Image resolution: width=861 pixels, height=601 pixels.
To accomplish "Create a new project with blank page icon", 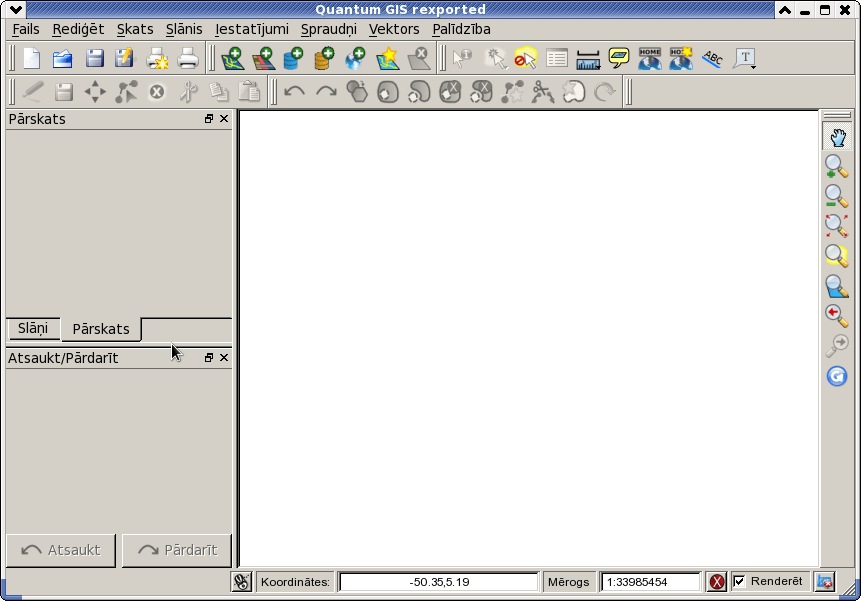I will click(32, 58).
